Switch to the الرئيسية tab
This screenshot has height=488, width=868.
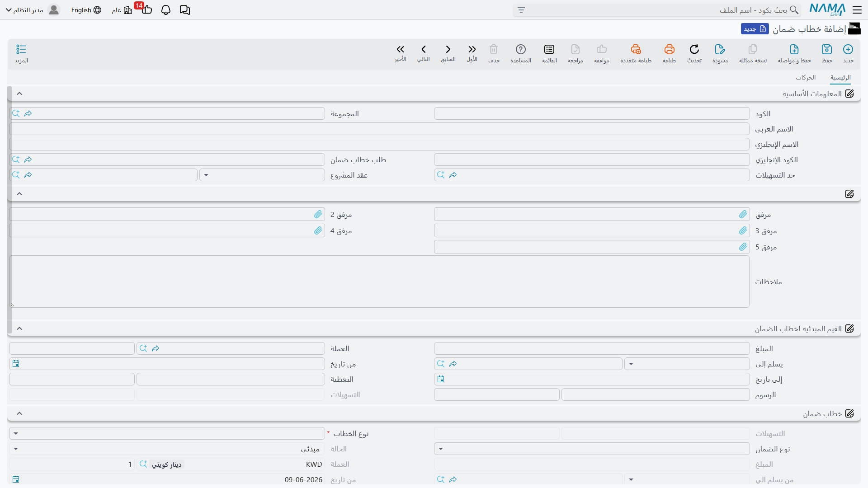(840, 78)
